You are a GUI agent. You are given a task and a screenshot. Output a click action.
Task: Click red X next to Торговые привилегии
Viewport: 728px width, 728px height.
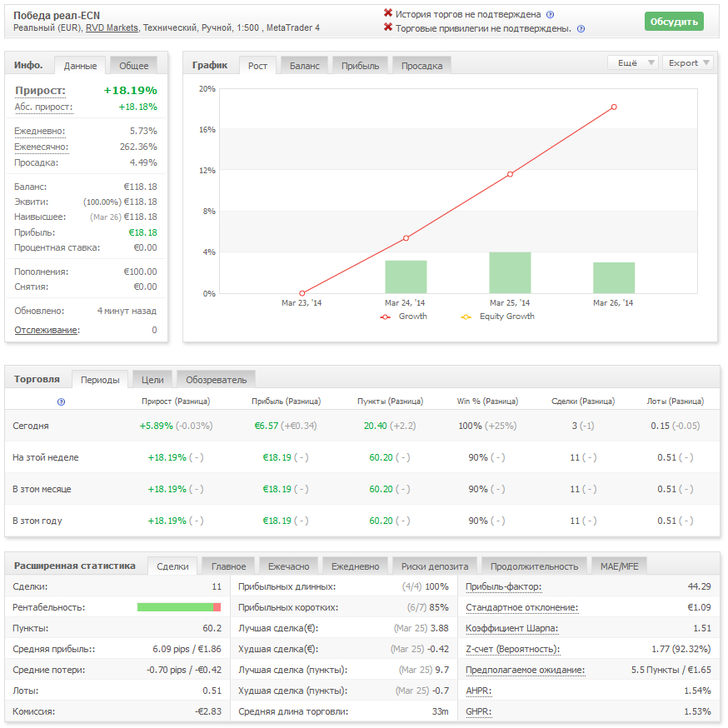coord(388,27)
